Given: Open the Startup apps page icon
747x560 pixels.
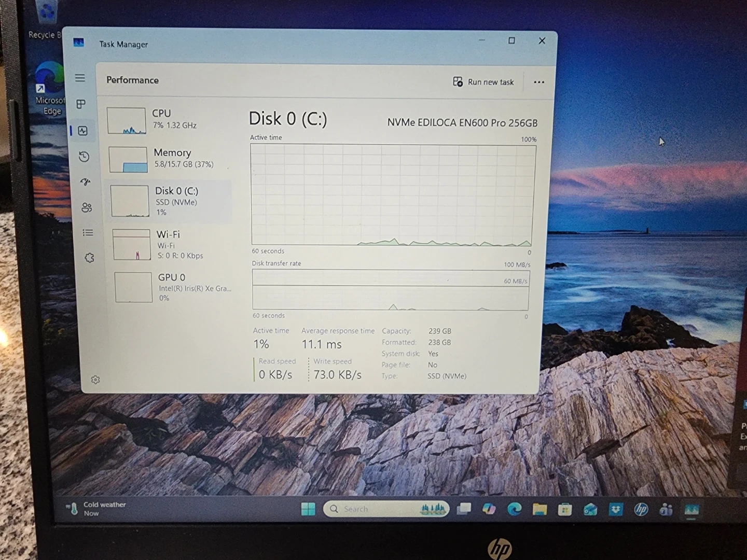Looking at the screenshot, I should [x=86, y=182].
